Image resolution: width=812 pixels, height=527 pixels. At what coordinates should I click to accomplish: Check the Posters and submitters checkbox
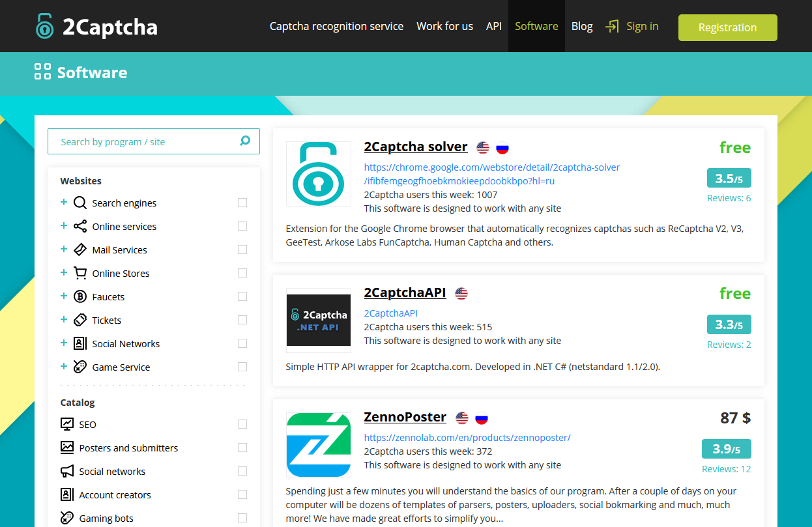point(242,448)
